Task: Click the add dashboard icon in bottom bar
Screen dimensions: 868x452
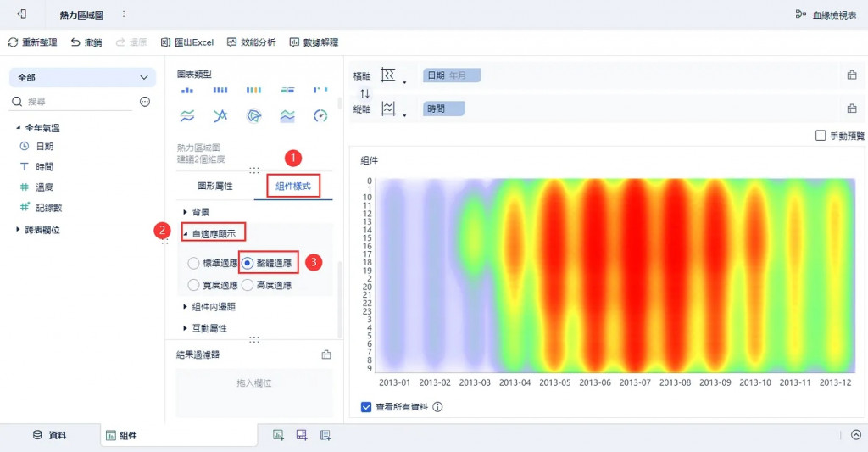Action: tap(302, 435)
